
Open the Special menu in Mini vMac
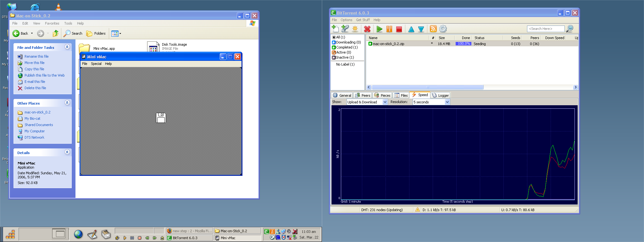(96, 64)
